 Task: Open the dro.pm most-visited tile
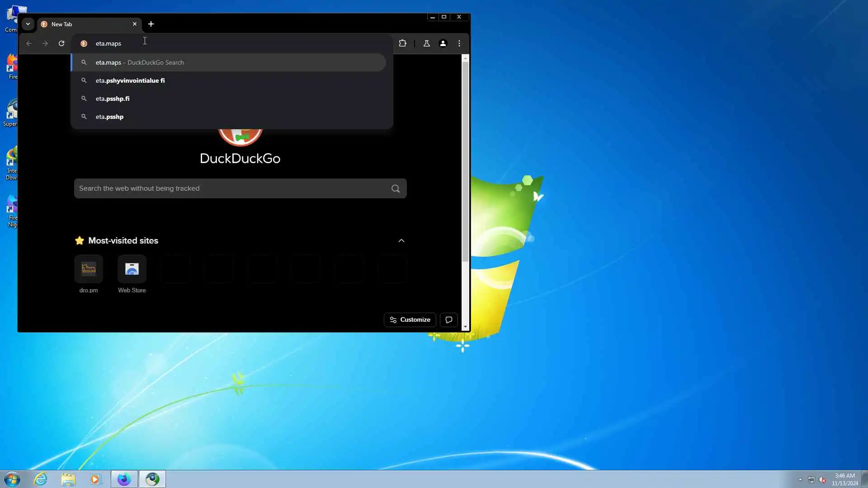coord(89,270)
